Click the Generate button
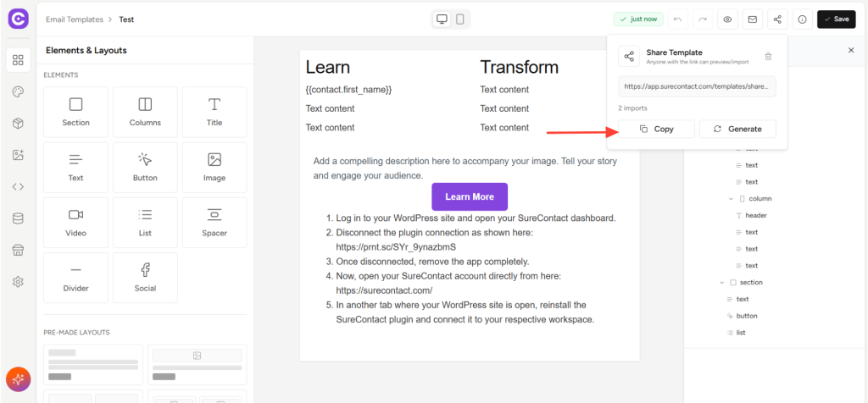This screenshot has height=403, width=868. (737, 129)
